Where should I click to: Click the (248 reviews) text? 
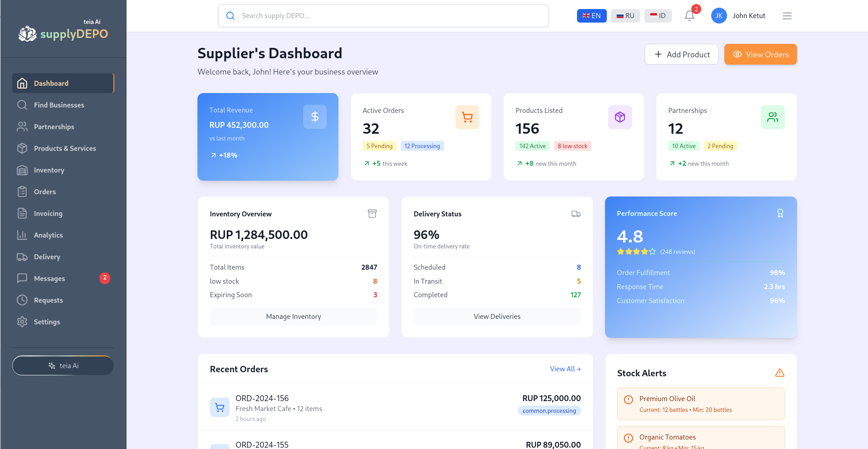(x=677, y=252)
